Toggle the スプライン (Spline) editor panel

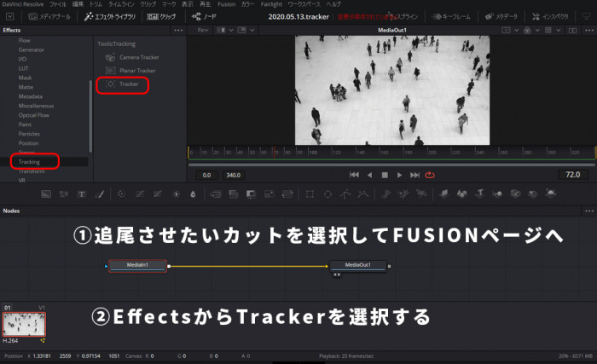(403, 17)
